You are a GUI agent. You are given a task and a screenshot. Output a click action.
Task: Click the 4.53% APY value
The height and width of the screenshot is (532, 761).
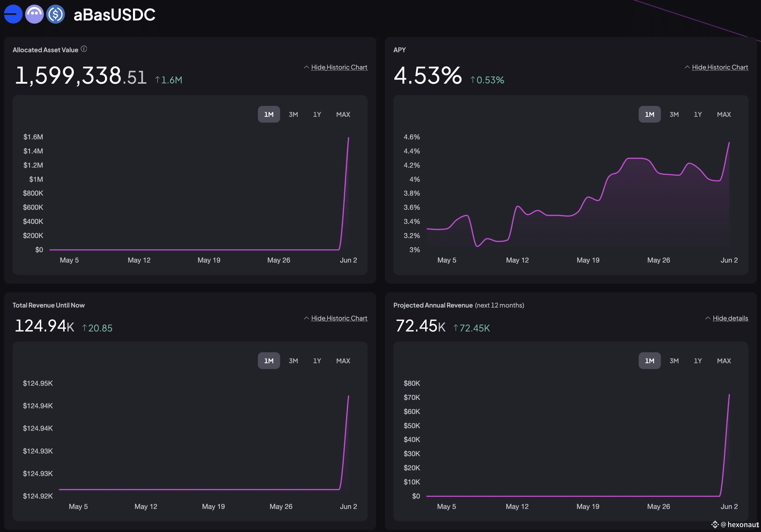(x=428, y=76)
